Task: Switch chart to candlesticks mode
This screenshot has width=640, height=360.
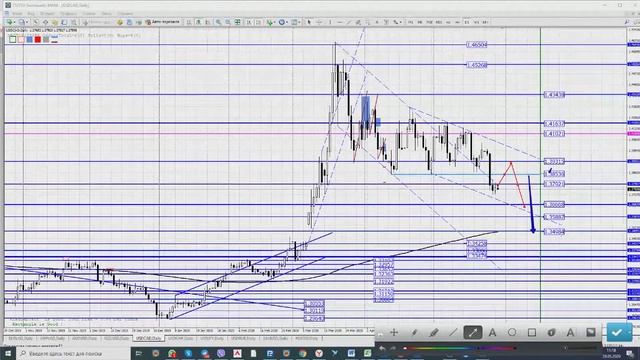Action: 198,22
